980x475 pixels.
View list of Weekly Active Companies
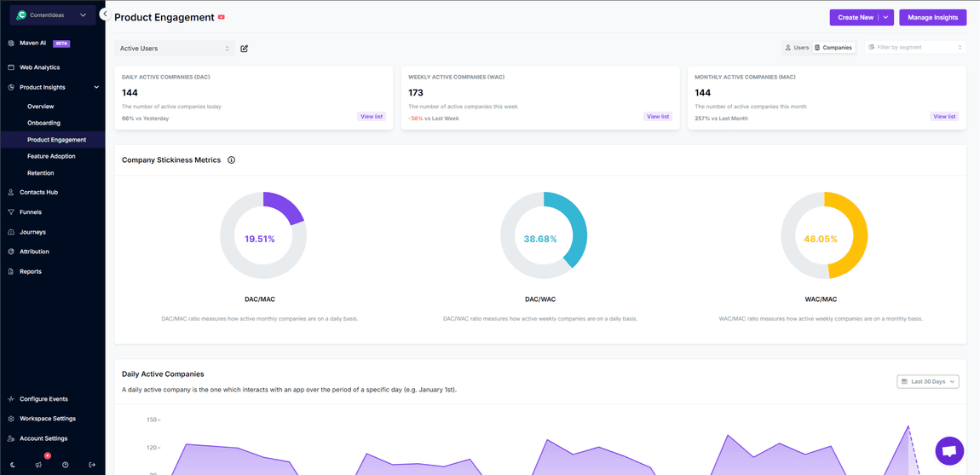657,117
